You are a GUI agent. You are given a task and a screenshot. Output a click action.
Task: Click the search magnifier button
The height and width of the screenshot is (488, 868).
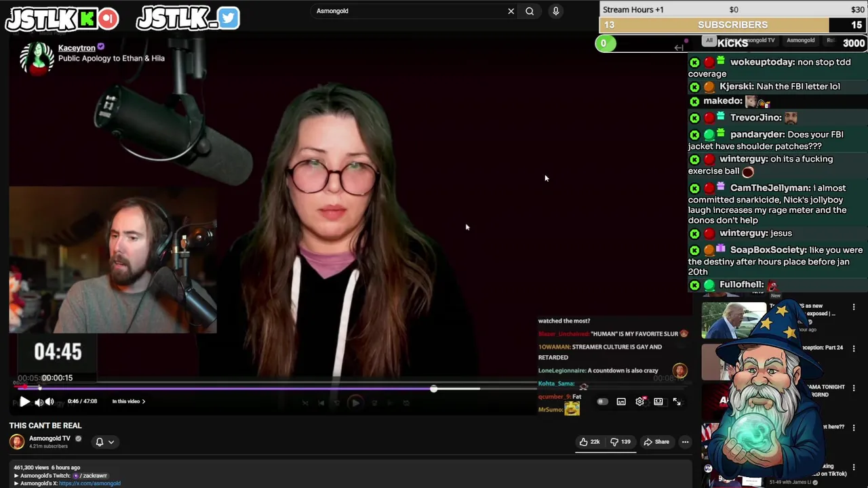pos(530,11)
